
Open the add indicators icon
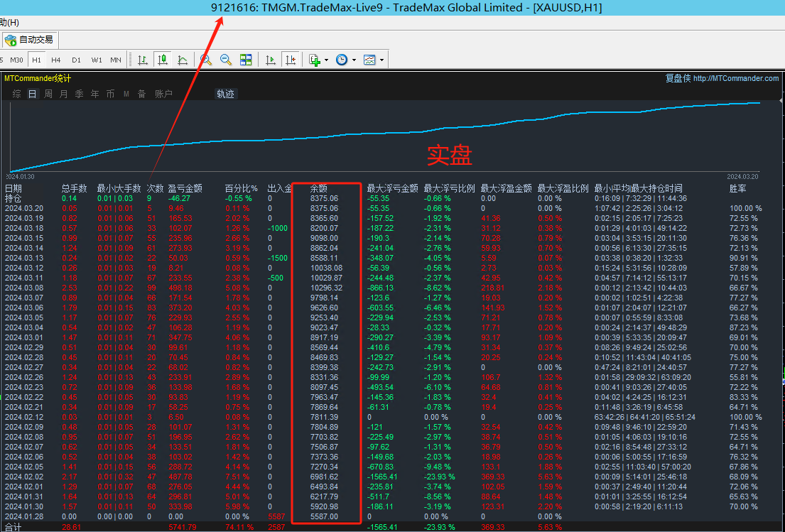(315, 60)
